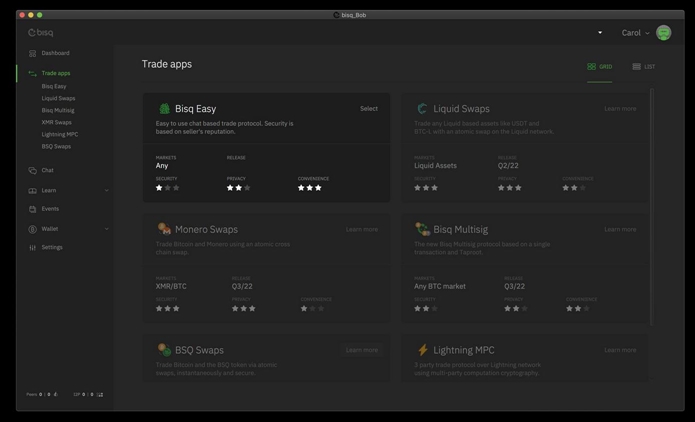Image resolution: width=695 pixels, height=422 pixels.
Task: Open Lightning MPC sidebar subitem
Action: click(60, 134)
